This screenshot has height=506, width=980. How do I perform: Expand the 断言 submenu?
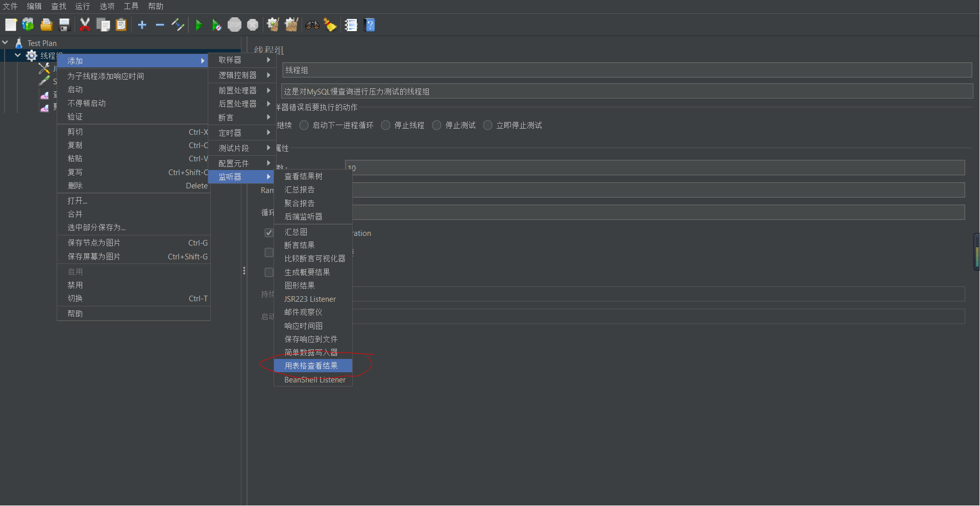point(242,117)
